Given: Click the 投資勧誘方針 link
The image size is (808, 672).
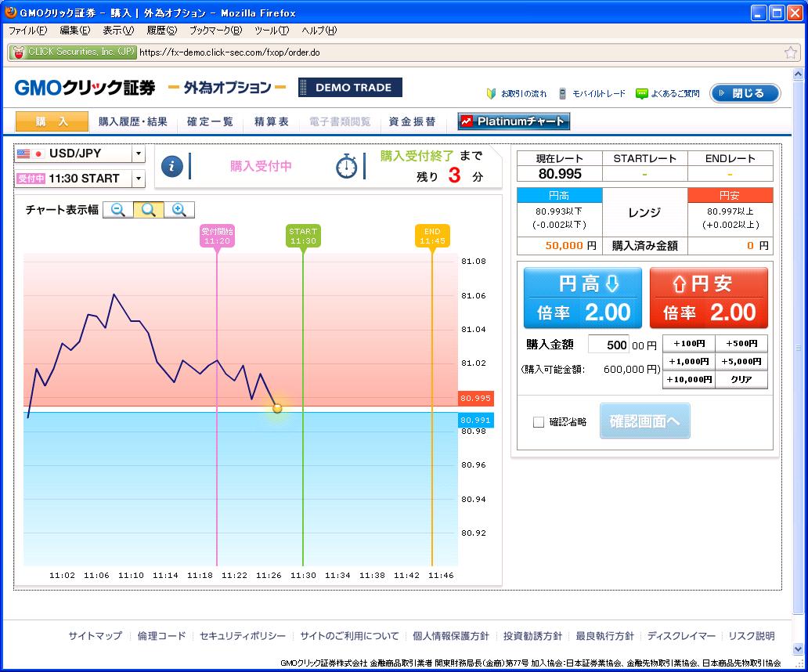Looking at the screenshot, I should 532,636.
